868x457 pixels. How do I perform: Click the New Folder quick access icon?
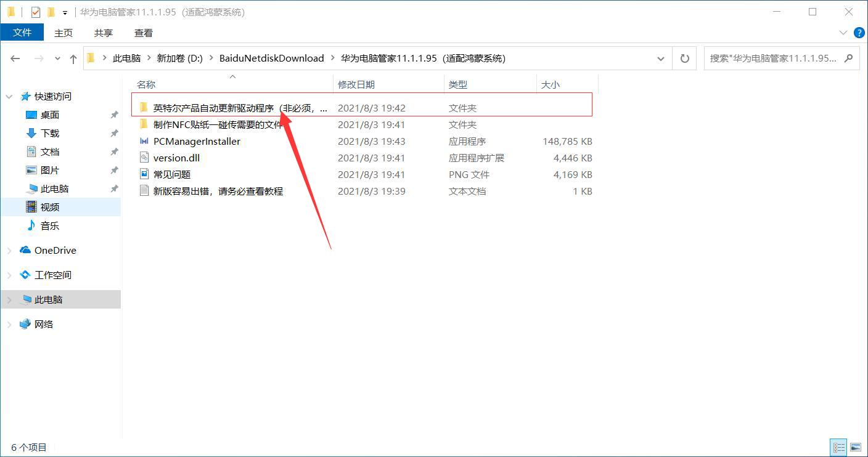52,12
